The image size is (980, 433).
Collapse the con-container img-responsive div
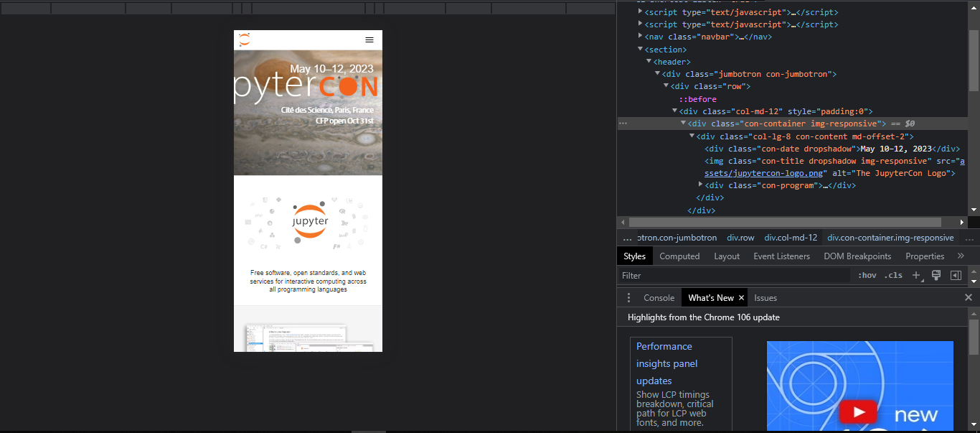(684, 124)
